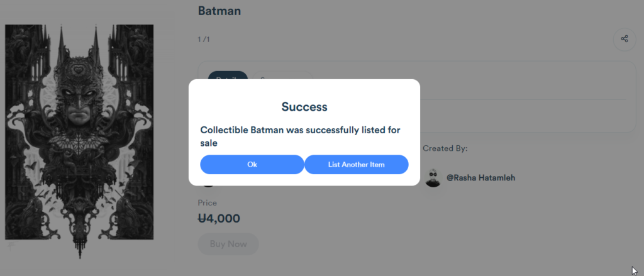This screenshot has width=644, height=276.
Task: Click the details panel behind the dialog
Action: (528, 97)
